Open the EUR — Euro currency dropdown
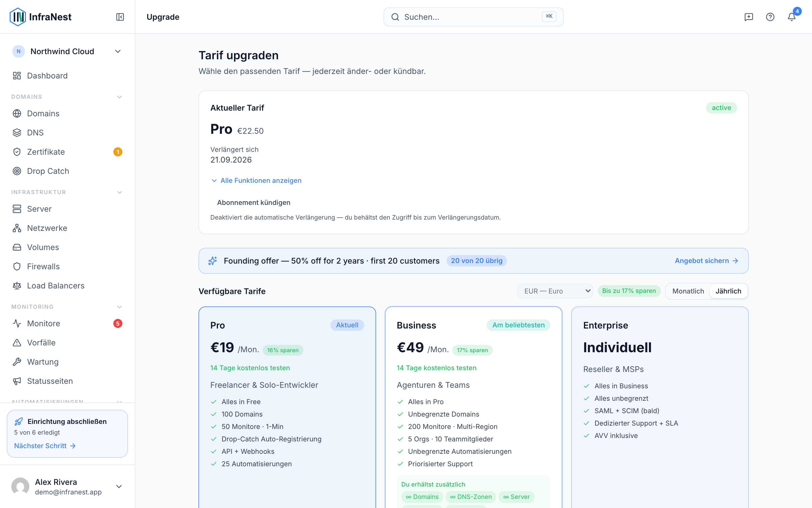 tap(555, 291)
